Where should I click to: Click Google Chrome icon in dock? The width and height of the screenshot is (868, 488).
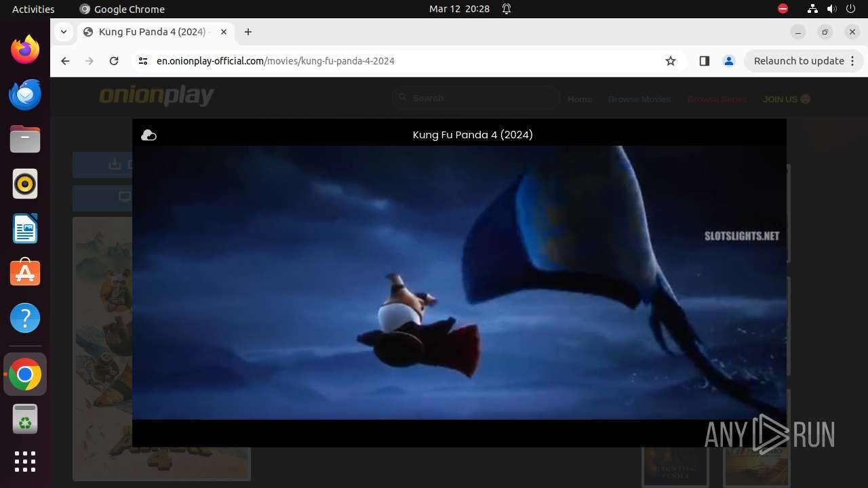(x=25, y=374)
